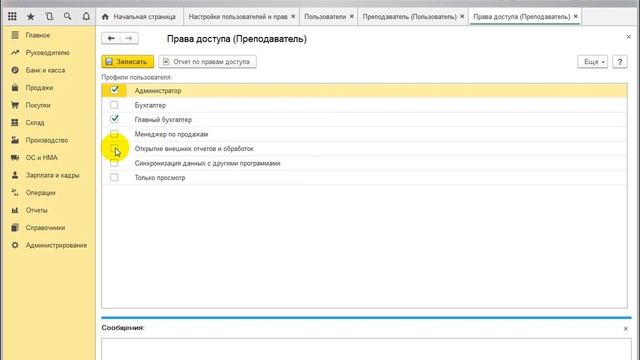Select Открытие внешних отчетов и обработок text
Image resolution: width=640 pixels, height=360 pixels.
(x=194, y=149)
